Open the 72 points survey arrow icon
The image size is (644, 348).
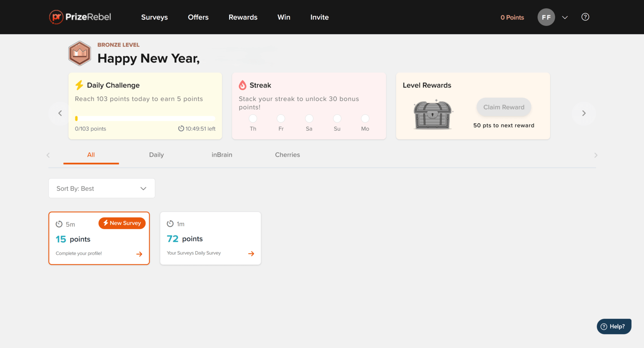pyautogui.click(x=251, y=253)
